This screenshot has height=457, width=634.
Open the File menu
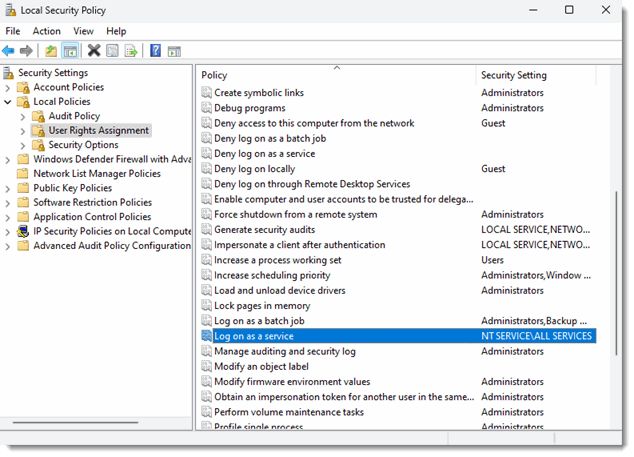tap(13, 31)
